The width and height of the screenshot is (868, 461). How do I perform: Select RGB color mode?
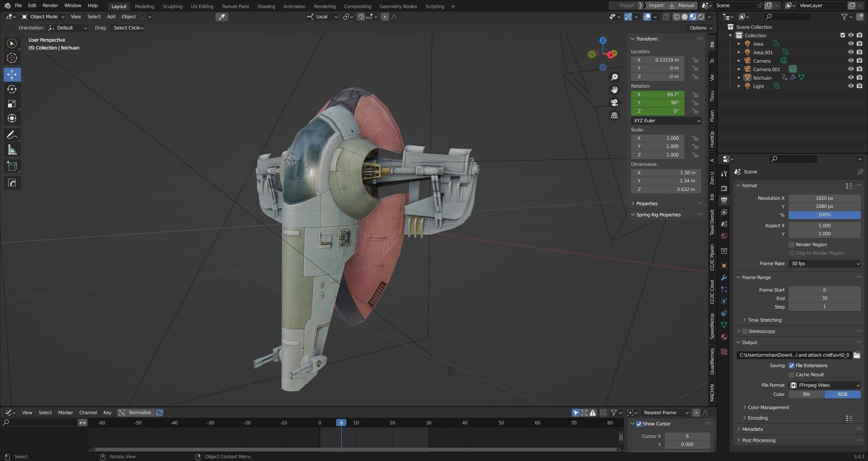point(843,394)
